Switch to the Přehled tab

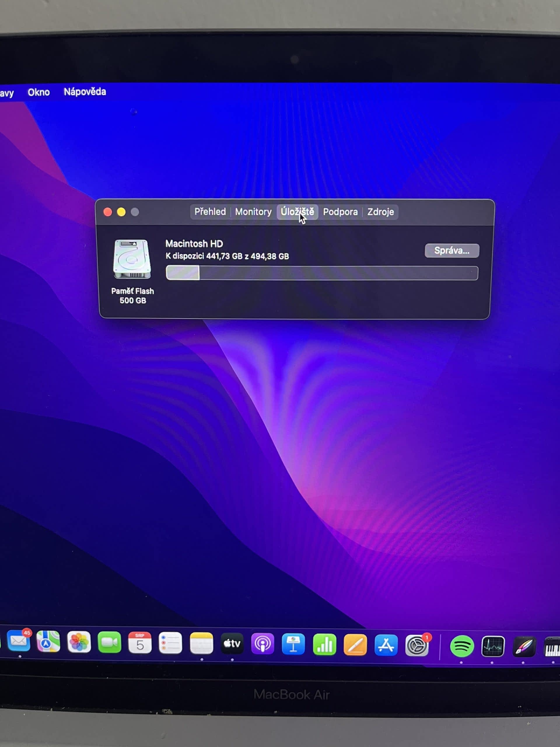(x=210, y=212)
